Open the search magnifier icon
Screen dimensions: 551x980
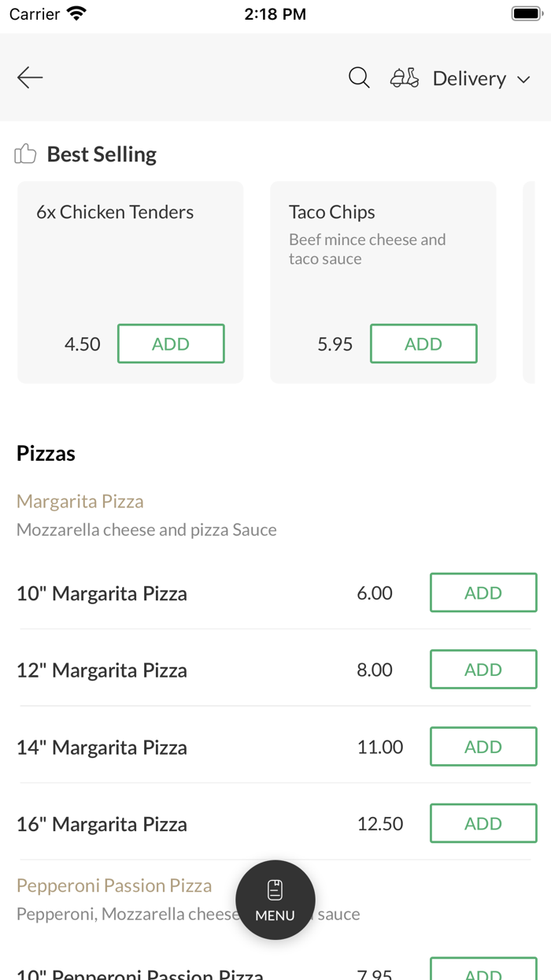[x=359, y=77]
